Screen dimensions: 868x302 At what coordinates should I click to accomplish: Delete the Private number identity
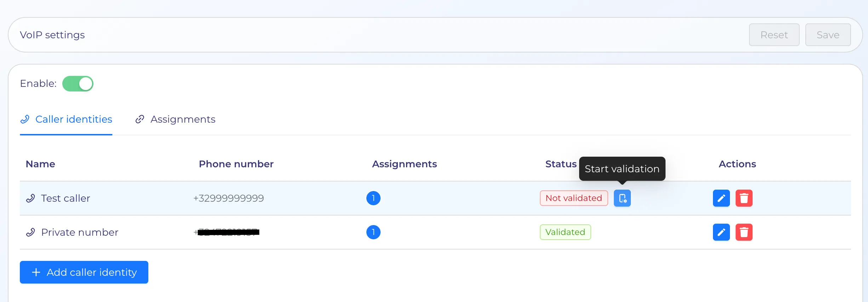pos(744,232)
